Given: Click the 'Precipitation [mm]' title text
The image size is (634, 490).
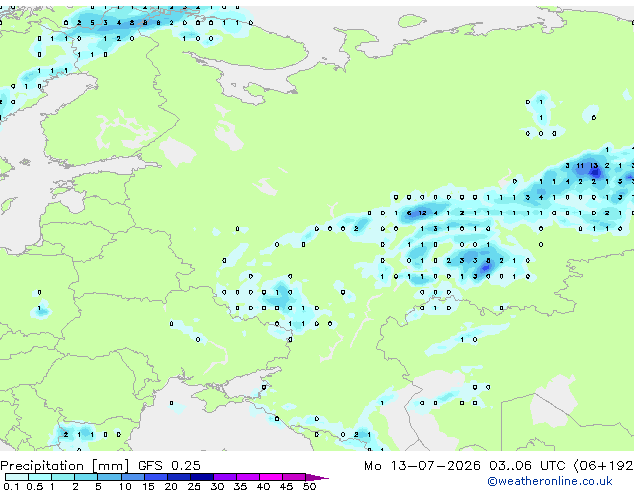Looking at the screenshot, I should [65, 466].
